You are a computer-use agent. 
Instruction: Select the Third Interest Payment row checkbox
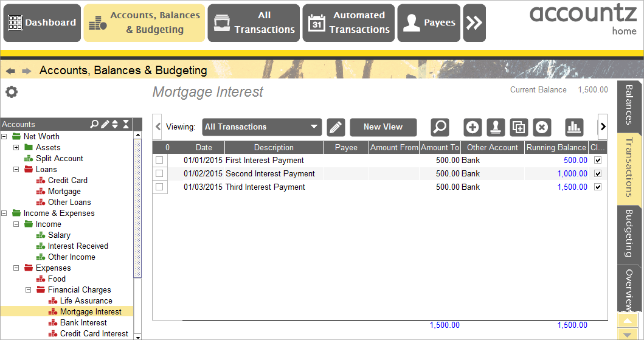[159, 187]
